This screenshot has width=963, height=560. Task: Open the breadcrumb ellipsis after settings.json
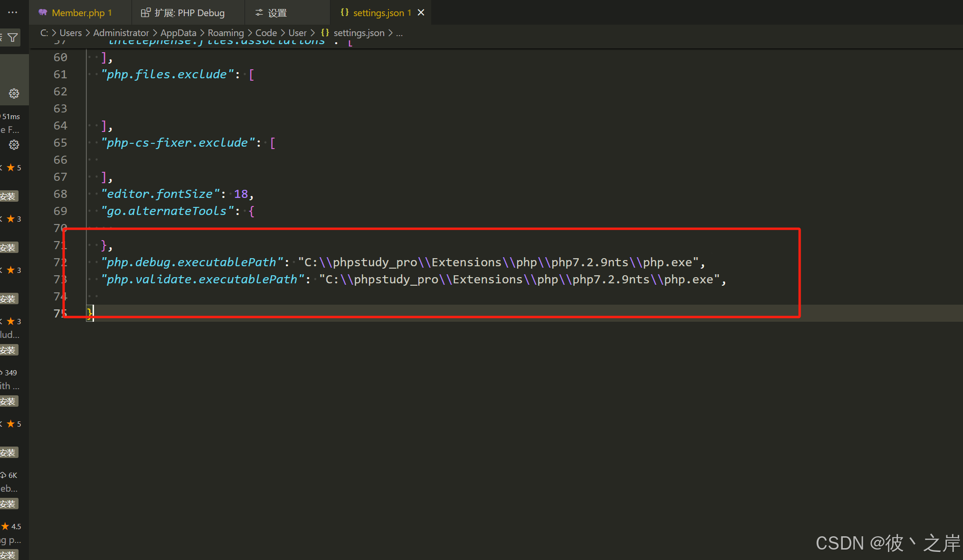399,33
